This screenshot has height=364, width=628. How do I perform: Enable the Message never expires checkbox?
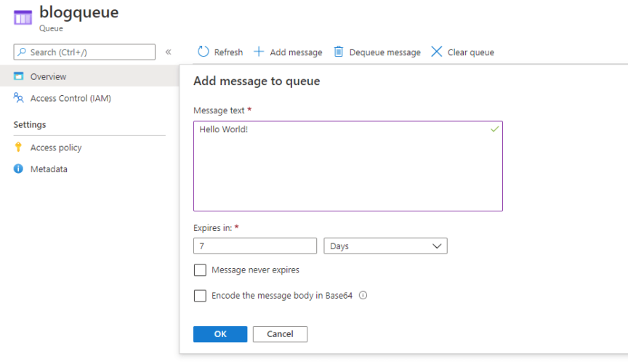pyautogui.click(x=200, y=270)
